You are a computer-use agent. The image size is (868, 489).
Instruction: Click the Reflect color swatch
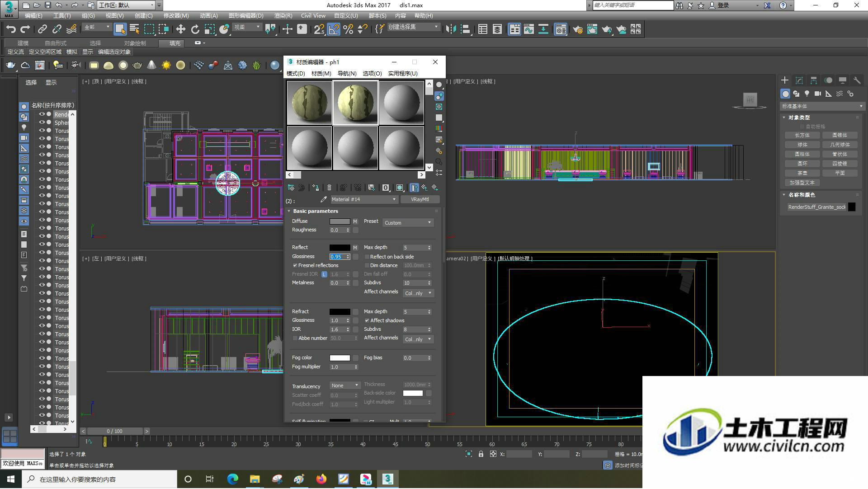click(x=340, y=248)
